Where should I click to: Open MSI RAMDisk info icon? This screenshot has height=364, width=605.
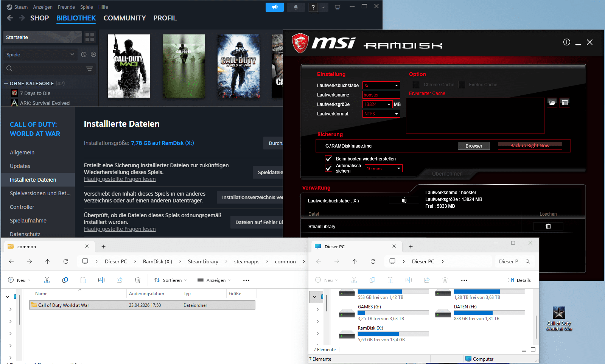[x=566, y=42]
